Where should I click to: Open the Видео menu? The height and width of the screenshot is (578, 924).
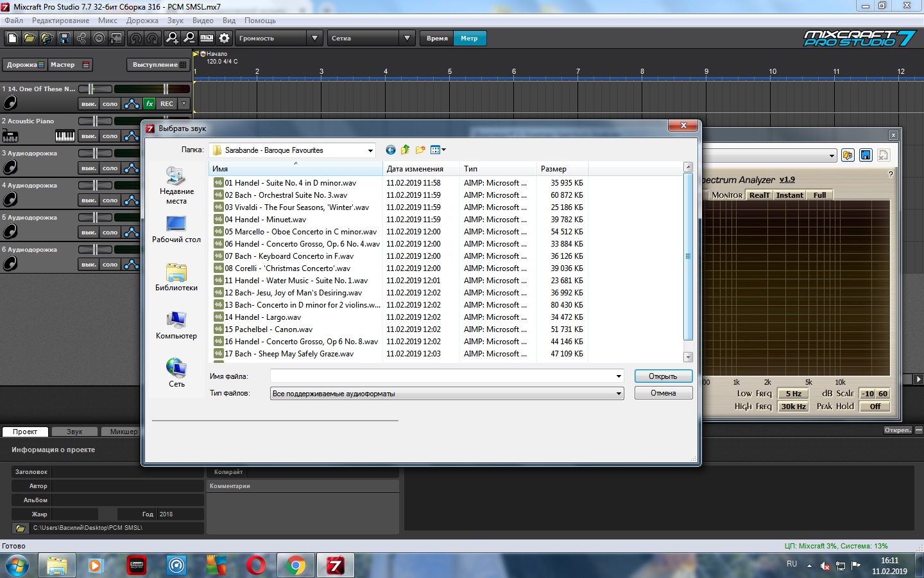click(x=203, y=21)
